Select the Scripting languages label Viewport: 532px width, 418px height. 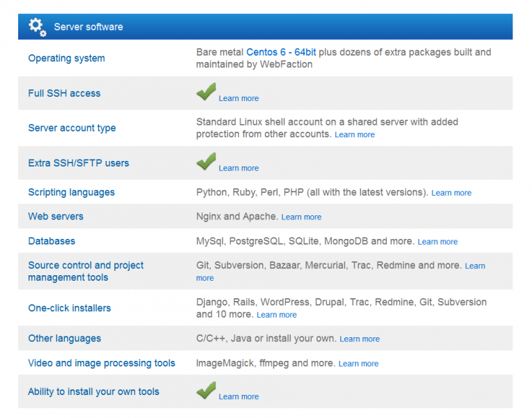[71, 192]
